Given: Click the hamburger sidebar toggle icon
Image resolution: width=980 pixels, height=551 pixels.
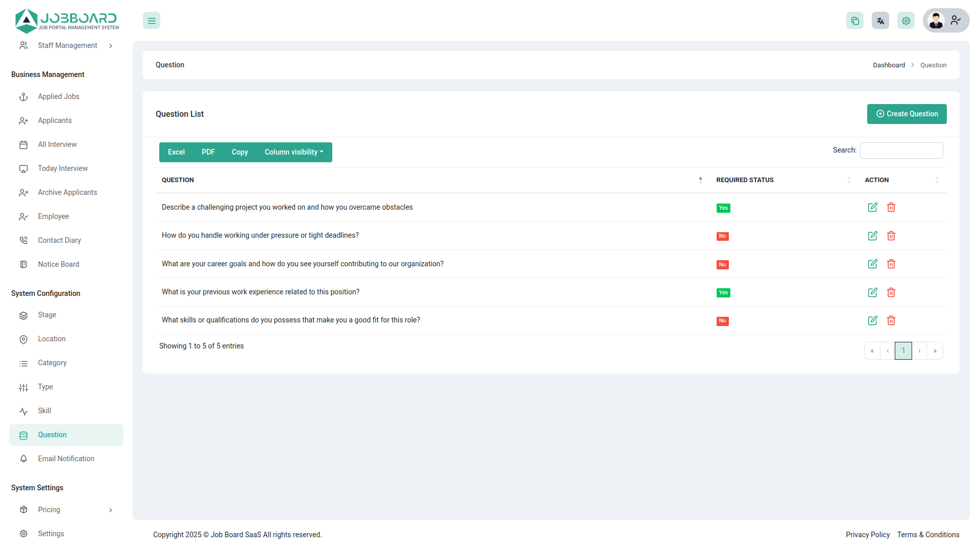Looking at the screenshot, I should click(x=152, y=21).
